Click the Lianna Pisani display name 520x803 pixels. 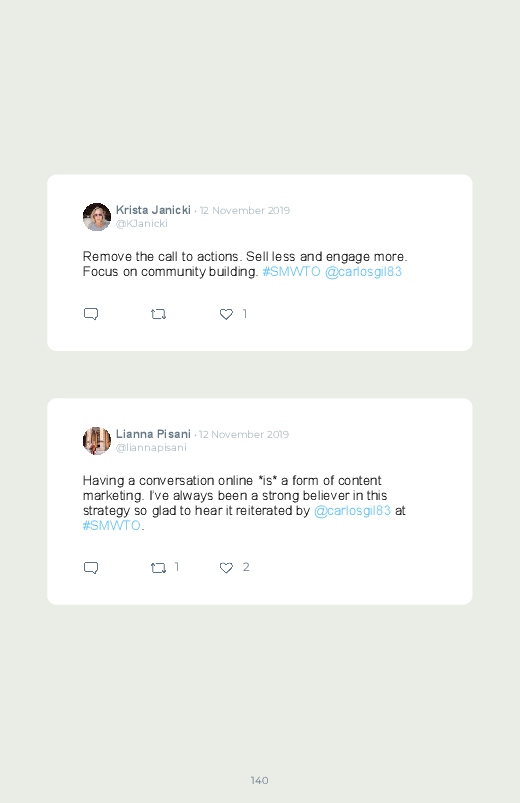tap(153, 434)
